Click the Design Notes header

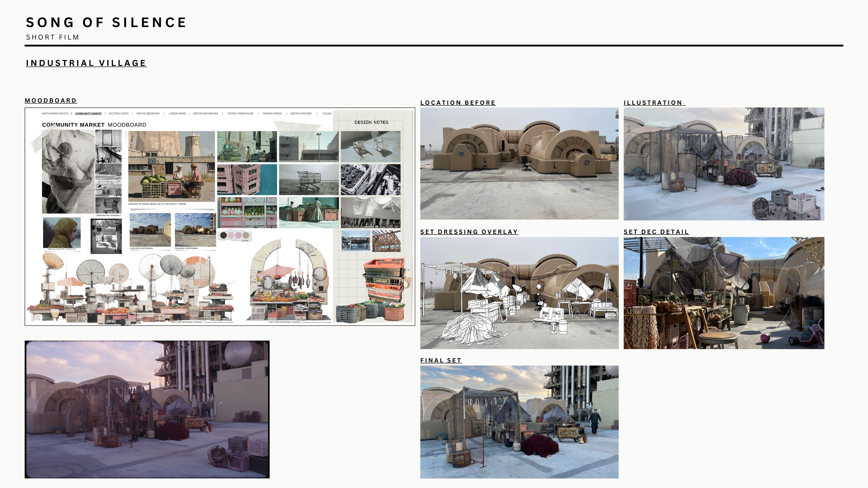tap(371, 123)
